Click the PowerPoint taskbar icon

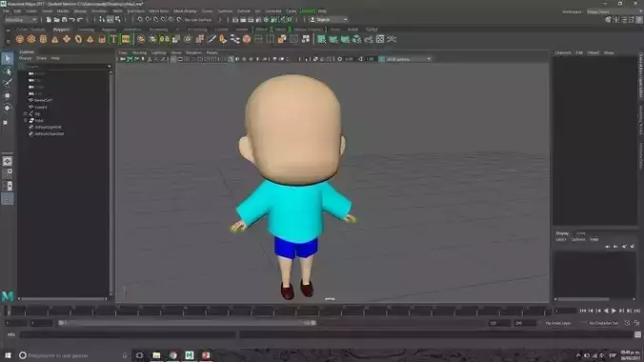(206, 355)
